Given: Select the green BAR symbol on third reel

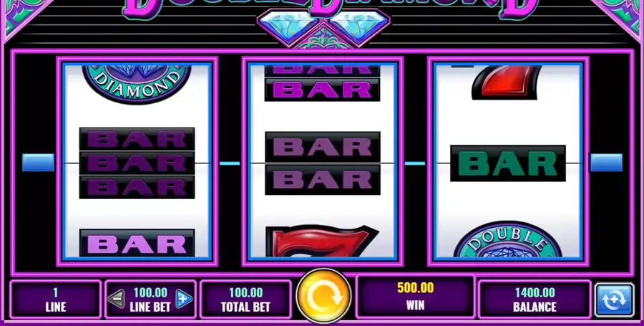Looking at the screenshot, I should pyautogui.click(x=507, y=163).
